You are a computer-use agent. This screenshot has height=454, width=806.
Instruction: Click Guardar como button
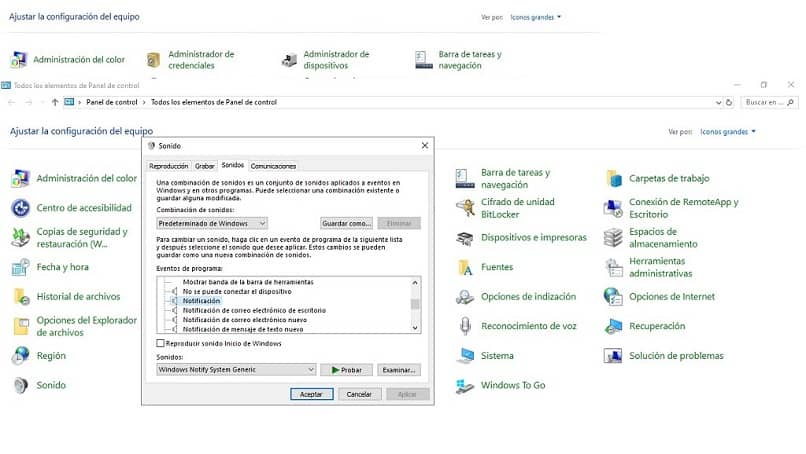coord(346,224)
